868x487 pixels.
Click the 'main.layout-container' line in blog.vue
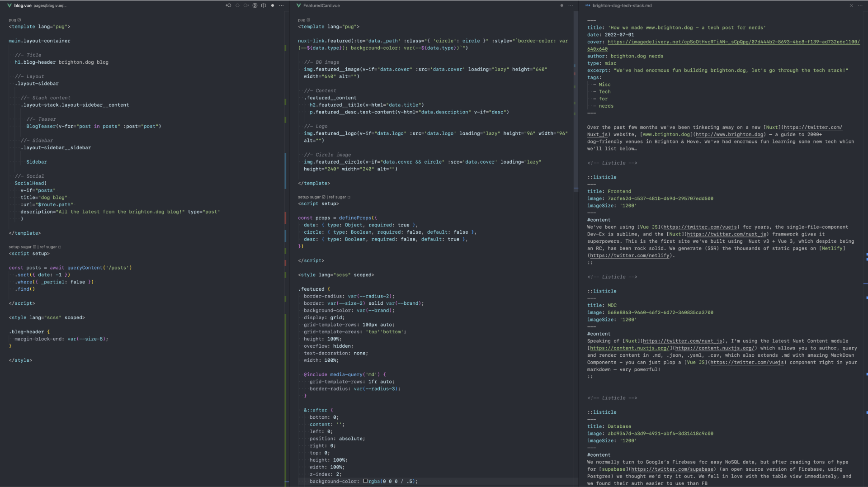39,41
